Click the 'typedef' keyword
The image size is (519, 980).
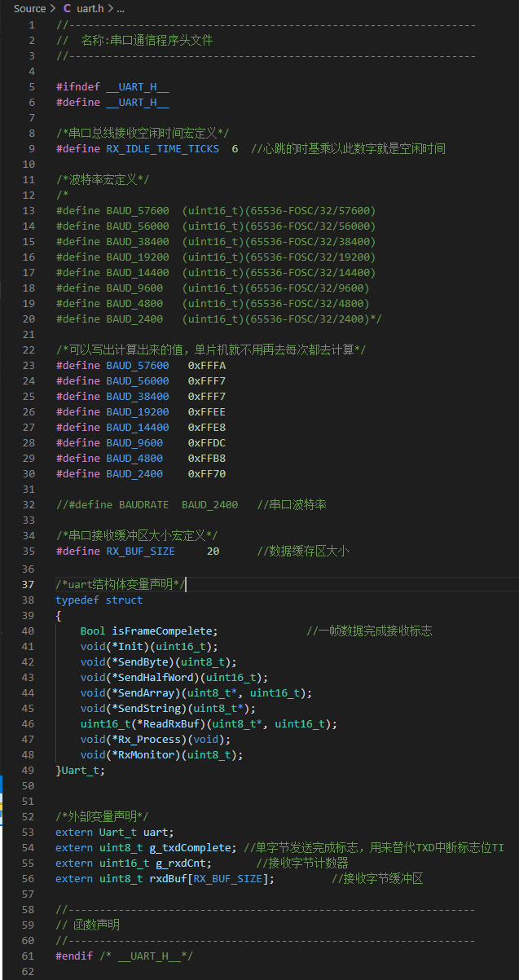tap(77, 600)
